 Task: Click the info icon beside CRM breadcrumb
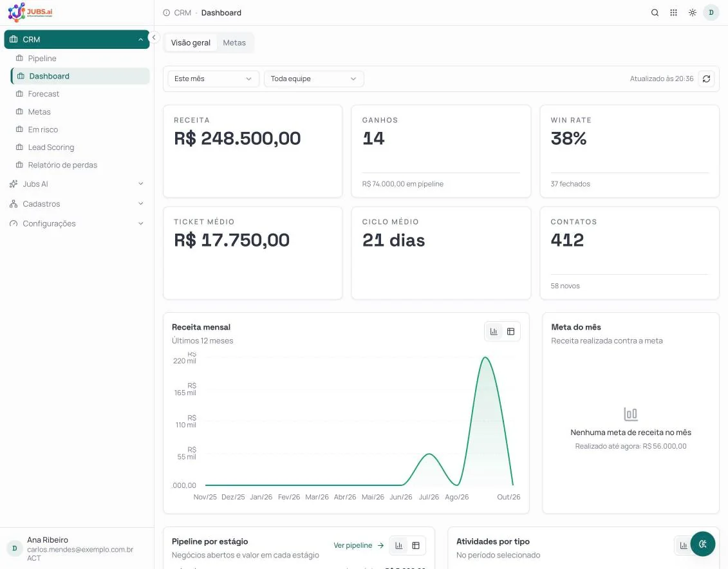(x=166, y=12)
